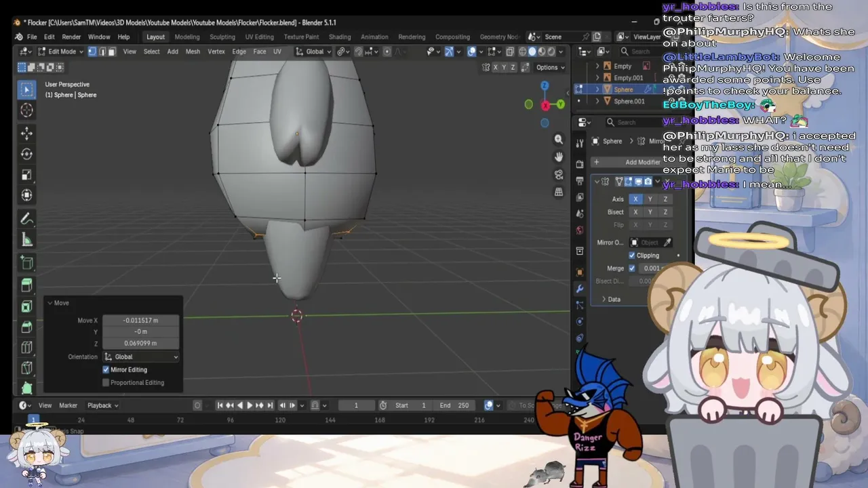The width and height of the screenshot is (868, 488).
Task: Expand the Empty object in outliner
Action: 597,66
